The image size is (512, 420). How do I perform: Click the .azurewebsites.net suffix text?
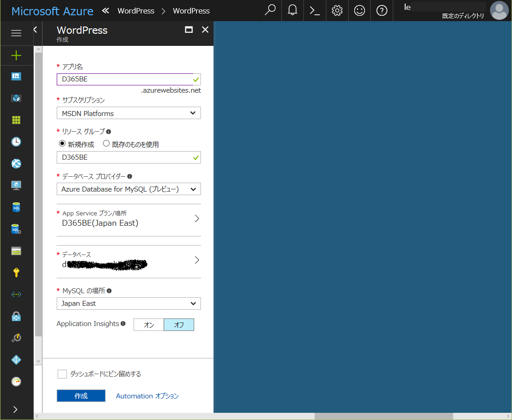pyautogui.click(x=171, y=90)
